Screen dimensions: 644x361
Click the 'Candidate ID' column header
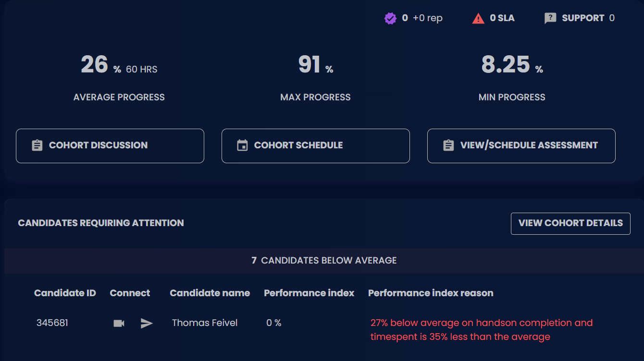(65, 293)
